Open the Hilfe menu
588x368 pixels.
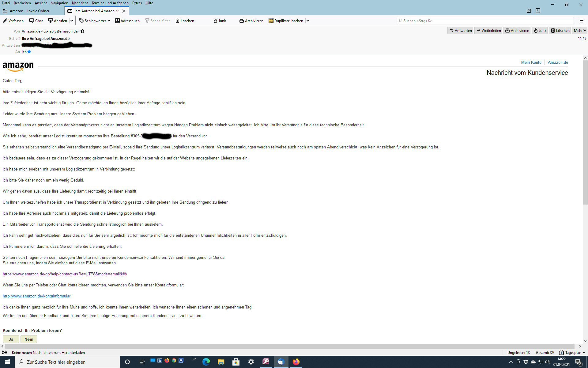(x=149, y=3)
